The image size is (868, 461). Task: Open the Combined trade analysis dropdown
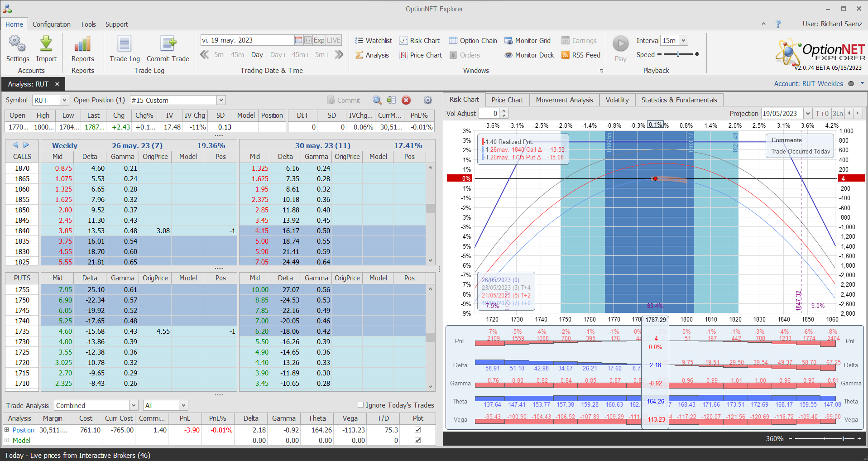point(134,405)
